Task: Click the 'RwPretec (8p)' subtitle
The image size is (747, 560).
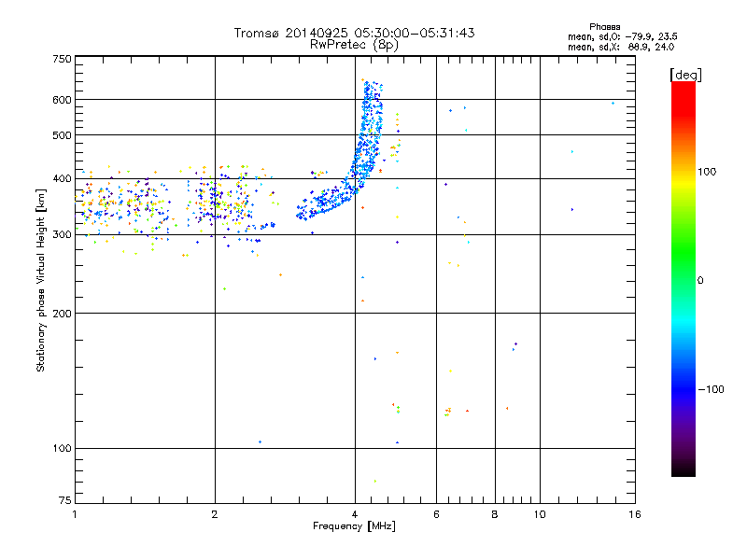Action: click(x=354, y=45)
